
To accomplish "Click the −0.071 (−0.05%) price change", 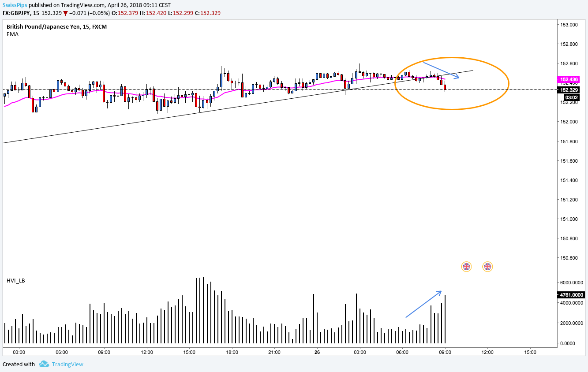I will point(89,13).
